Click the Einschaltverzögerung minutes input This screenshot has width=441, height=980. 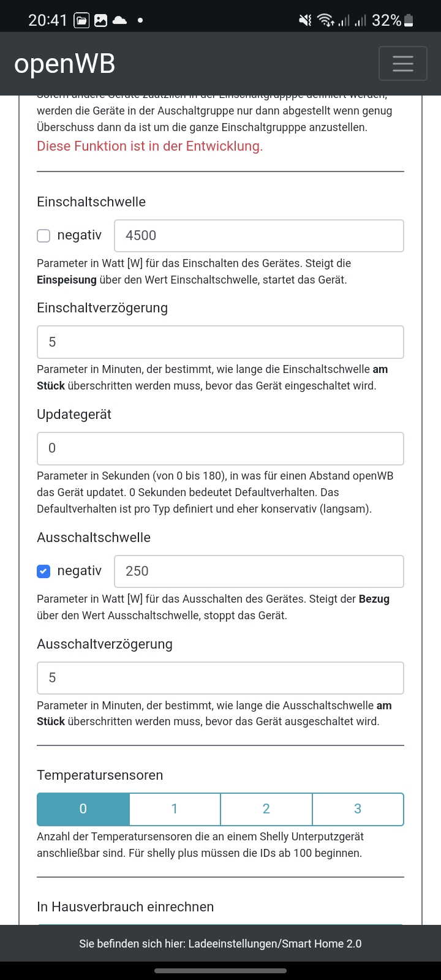click(221, 342)
